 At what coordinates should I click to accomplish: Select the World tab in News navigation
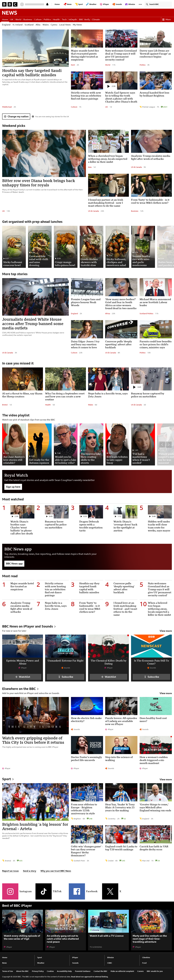(18, 19)
